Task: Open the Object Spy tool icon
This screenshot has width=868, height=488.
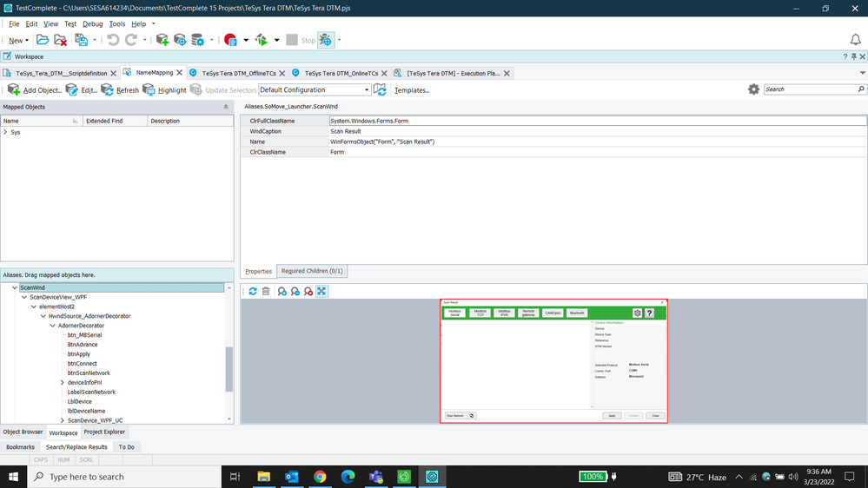Action: [x=326, y=40]
